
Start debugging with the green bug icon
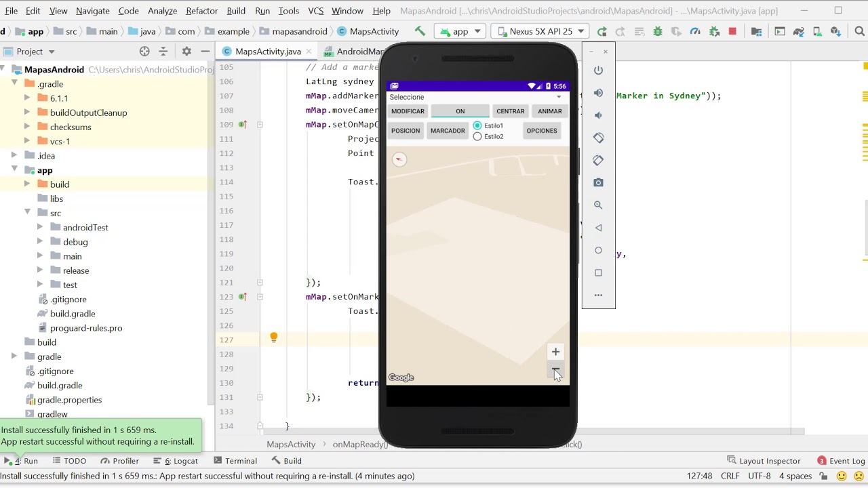pos(657,31)
